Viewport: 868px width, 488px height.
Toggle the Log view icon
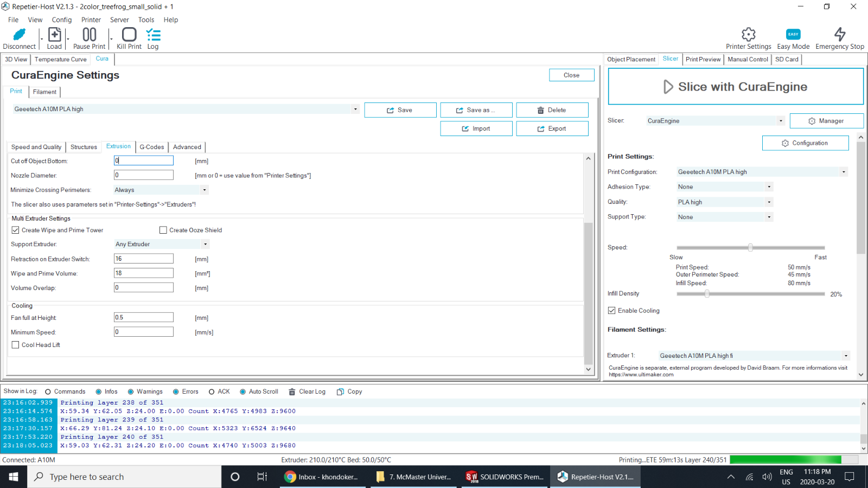(153, 35)
